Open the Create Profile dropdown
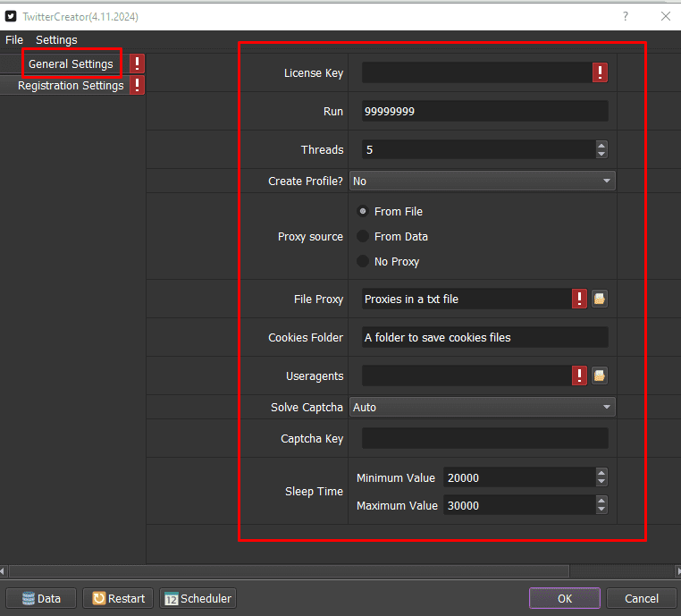This screenshot has height=616, width=681. (482, 181)
